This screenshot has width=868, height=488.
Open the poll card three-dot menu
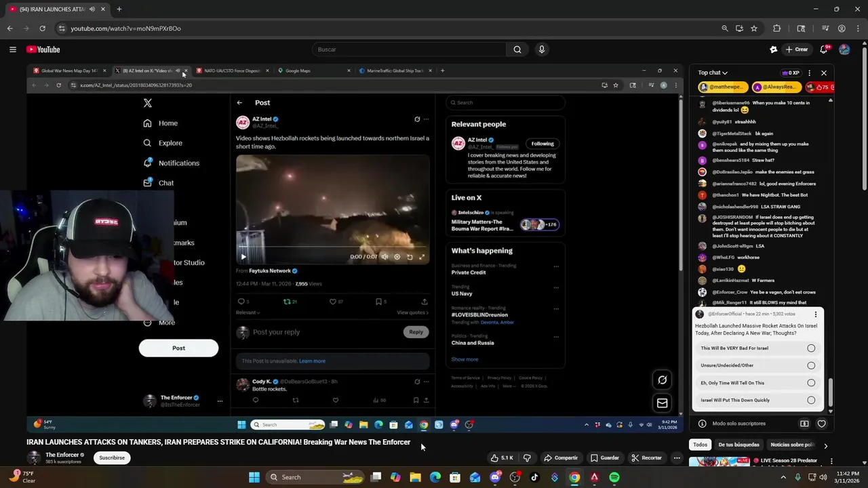click(816, 314)
